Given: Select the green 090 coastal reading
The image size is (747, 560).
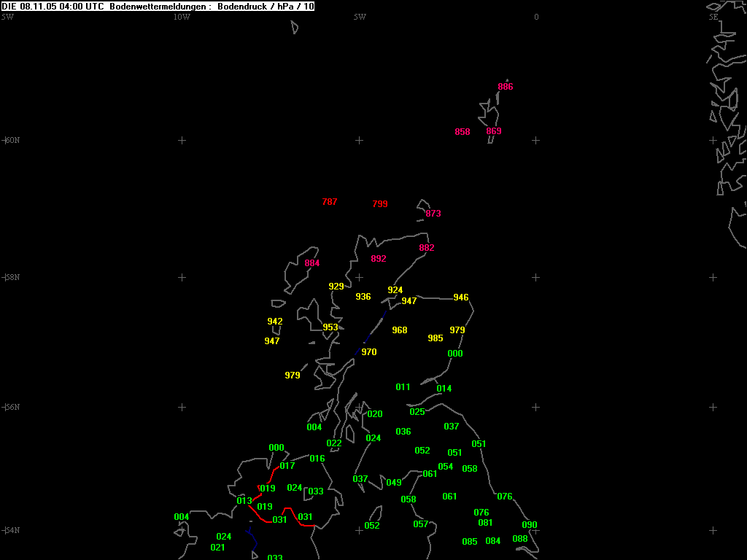Looking at the screenshot, I should click(530, 525).
